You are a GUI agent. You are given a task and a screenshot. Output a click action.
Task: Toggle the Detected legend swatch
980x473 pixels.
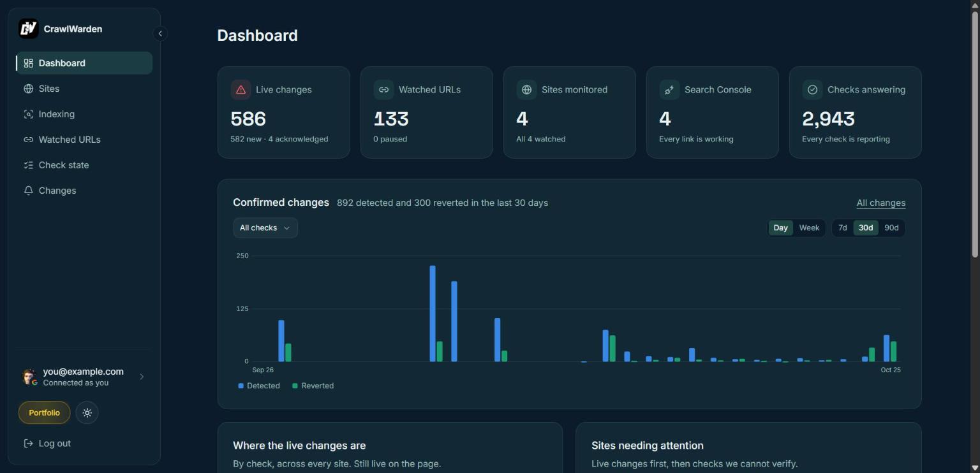241,386
